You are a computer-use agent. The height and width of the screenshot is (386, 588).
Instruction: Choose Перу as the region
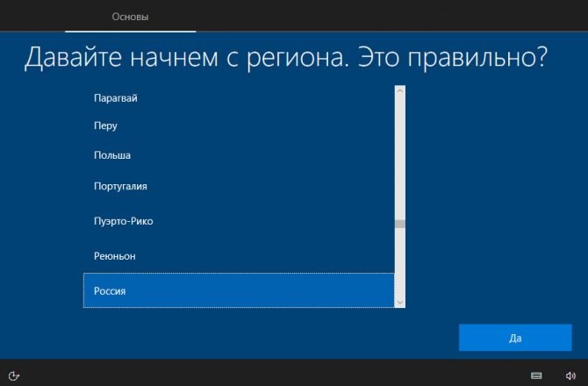[239, 125]
